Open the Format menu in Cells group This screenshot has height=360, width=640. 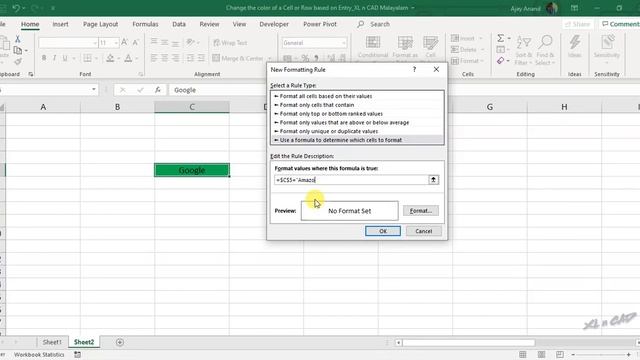pyautogui.click(x=467, y=61)
